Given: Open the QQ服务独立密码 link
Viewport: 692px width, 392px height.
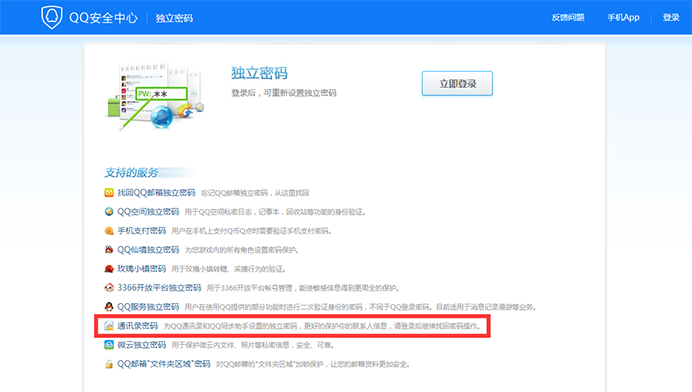Looking at the screenshot, I should coord(148,306).
